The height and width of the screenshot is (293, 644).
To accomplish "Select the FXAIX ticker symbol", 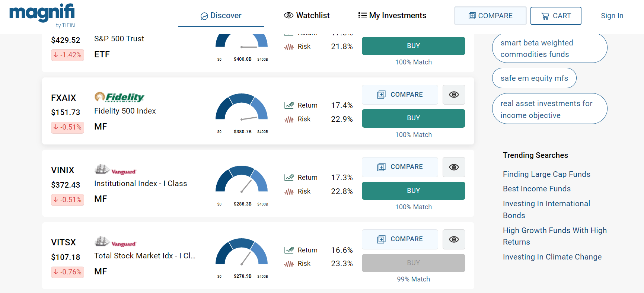I will click(64, 98).
